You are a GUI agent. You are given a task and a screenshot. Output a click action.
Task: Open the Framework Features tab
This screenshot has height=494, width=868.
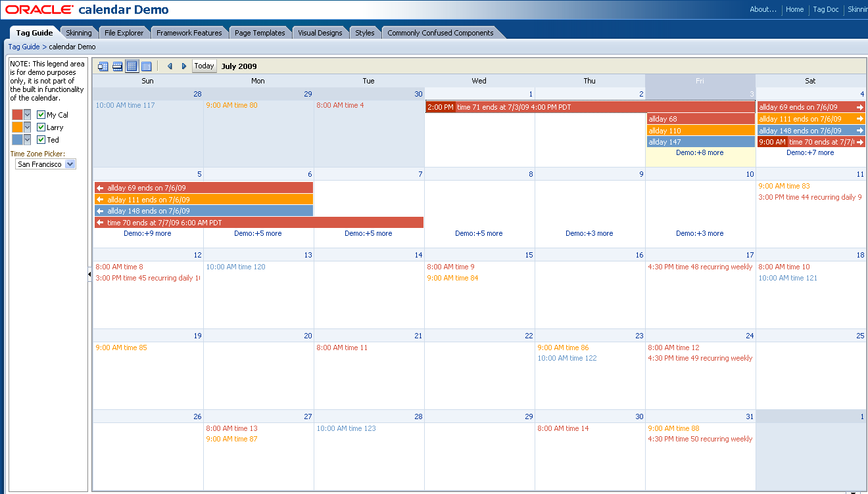189,33
